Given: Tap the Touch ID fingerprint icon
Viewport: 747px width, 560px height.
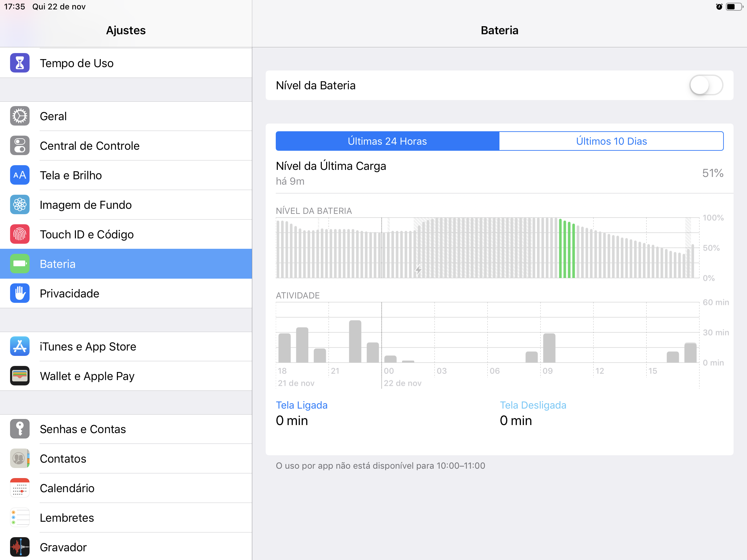Looking at the screenshot, I should 19,234.
